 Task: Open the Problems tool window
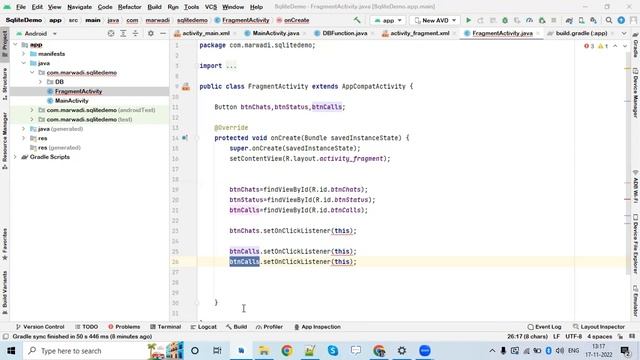point(124,327)
